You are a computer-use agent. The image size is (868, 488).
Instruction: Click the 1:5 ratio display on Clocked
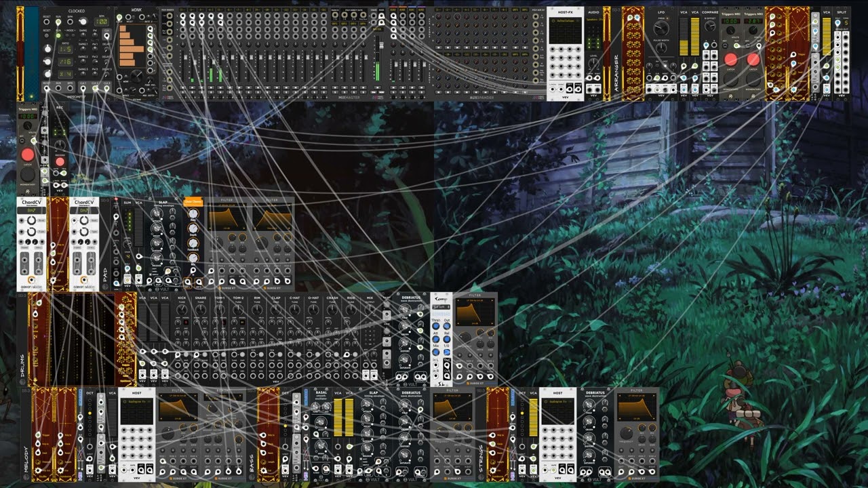pyautogui.click(x=66, y=49)
